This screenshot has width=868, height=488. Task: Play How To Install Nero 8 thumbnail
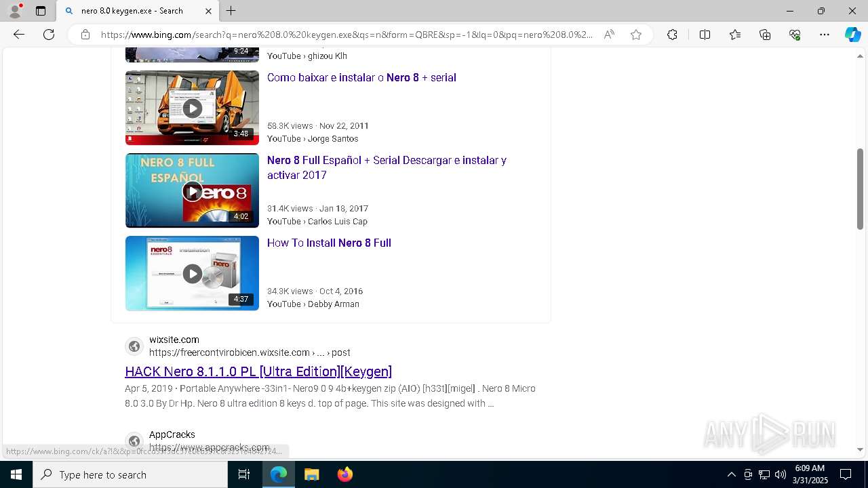(192, 273)
